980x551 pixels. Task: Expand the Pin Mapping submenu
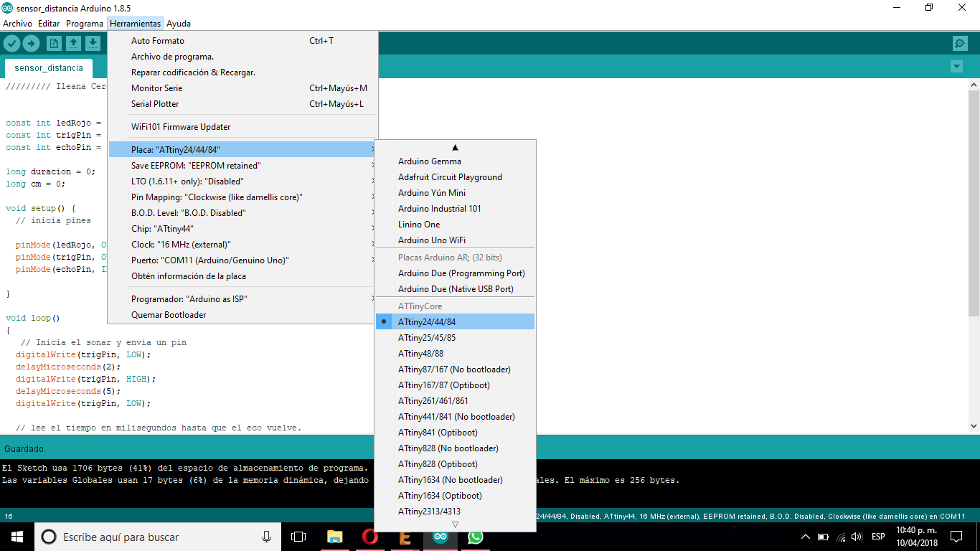coord(242,197)
